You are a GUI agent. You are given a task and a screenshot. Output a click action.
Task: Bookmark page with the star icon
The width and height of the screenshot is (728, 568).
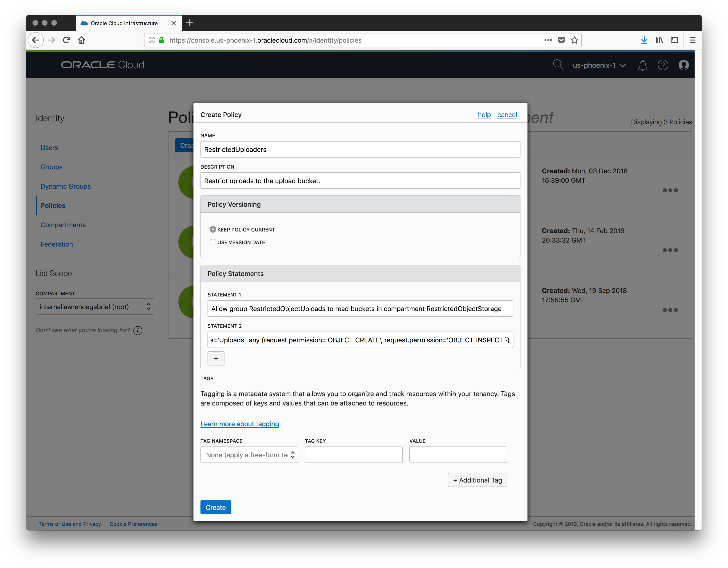pos(574,40)
